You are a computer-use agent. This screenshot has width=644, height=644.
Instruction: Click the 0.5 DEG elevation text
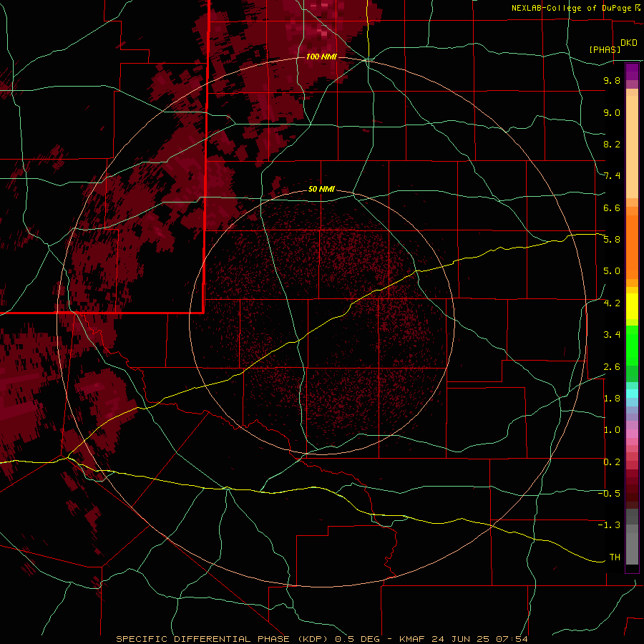[358, 639]
